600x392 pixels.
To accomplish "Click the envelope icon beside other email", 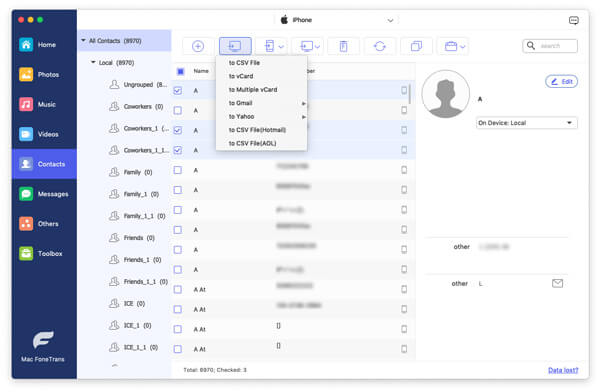I will pyautogui.click(x=558, y=283).
